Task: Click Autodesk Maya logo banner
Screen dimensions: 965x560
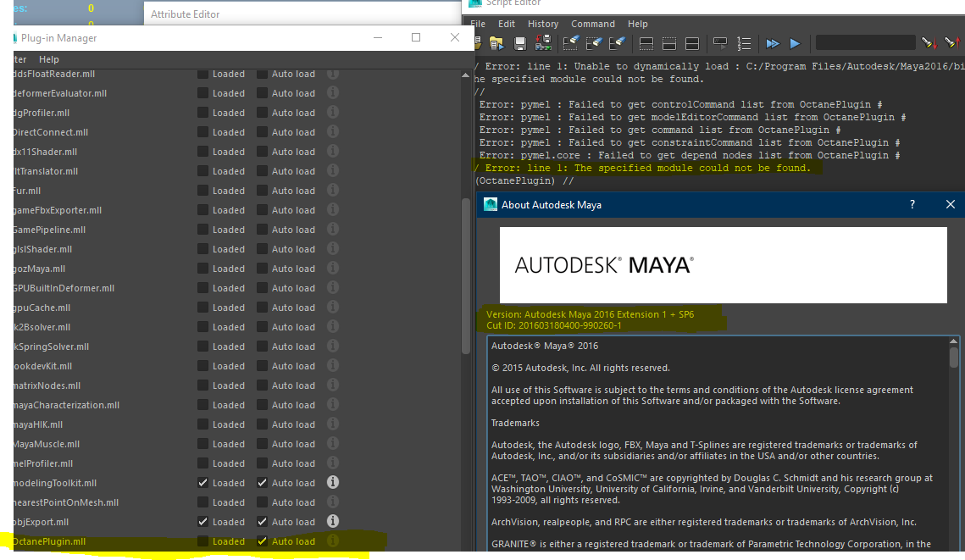Action: tap(724, 265)
